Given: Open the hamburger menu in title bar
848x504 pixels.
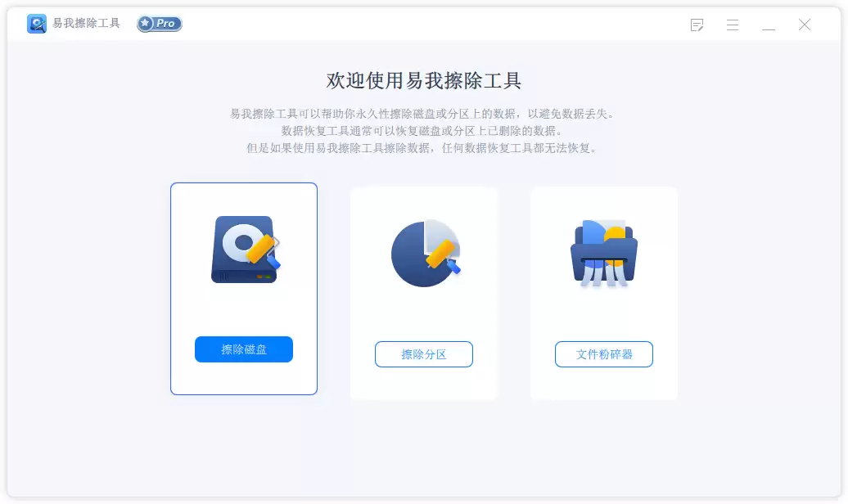Looking at the screenshot, I should (x=733, y=25).
